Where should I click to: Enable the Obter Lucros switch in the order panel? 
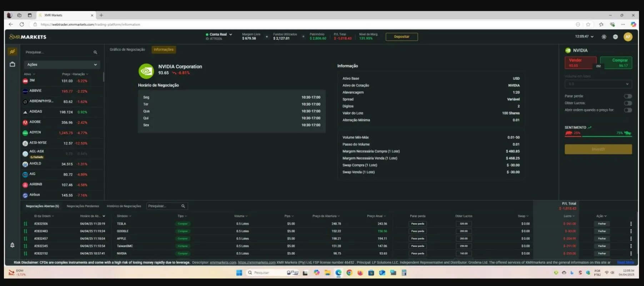tap(628, 103)
